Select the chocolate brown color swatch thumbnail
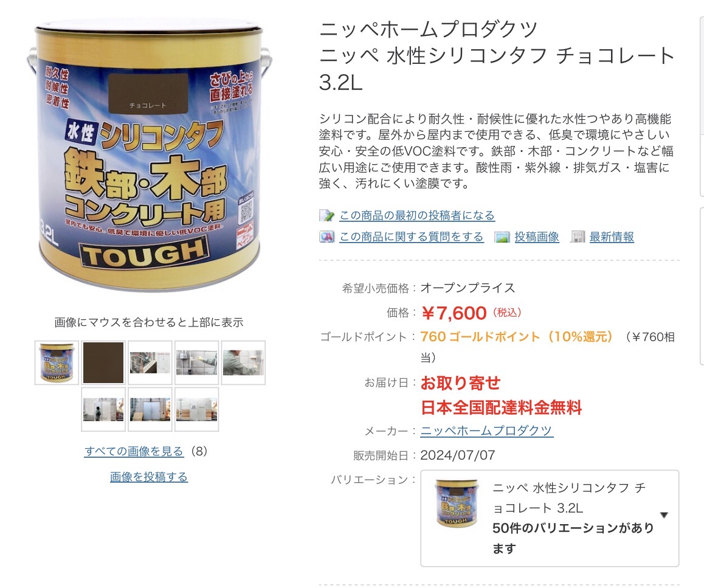The height and width of the screenshot is (588, 704). pyautogui.click(x=103, y=362)
